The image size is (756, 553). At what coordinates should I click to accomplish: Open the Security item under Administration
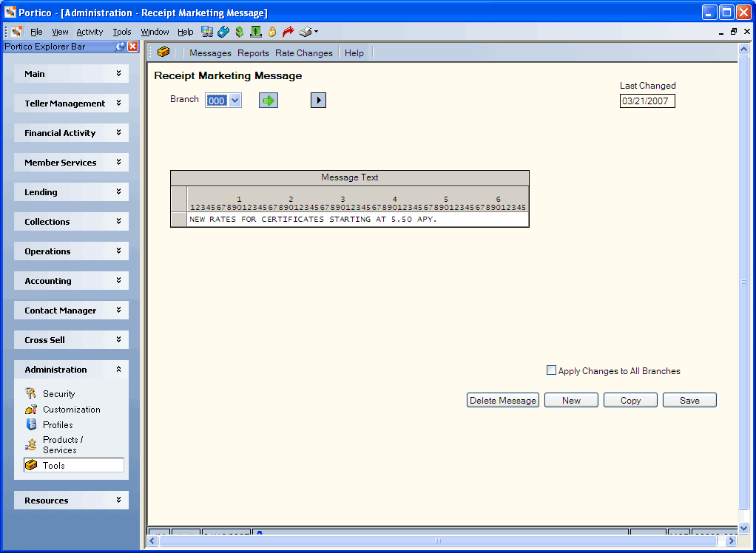point(59,393)
